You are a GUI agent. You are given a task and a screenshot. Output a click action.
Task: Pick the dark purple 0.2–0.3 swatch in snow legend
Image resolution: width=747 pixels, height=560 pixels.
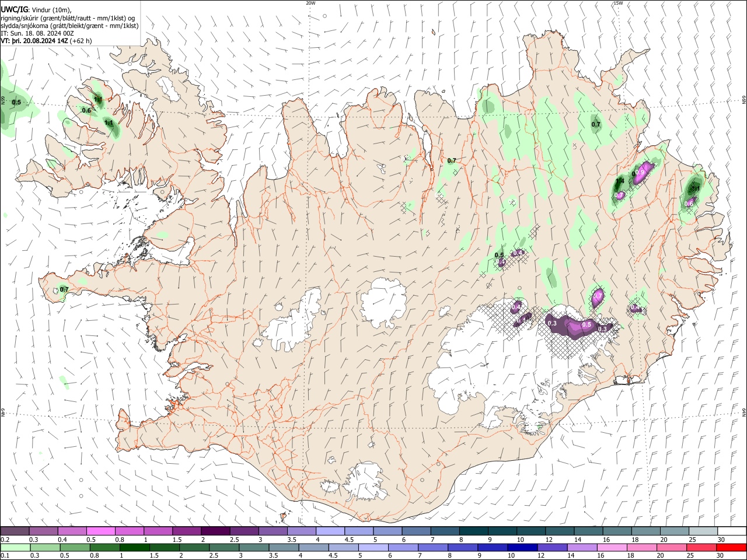tap(15, 531)
